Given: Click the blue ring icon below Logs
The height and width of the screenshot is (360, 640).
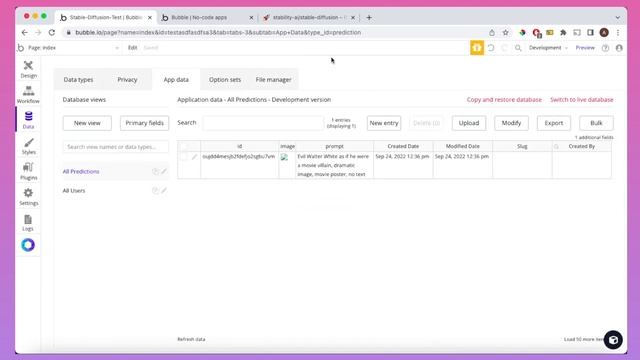Looking at the screenshot, I should [x=28, y=245].
